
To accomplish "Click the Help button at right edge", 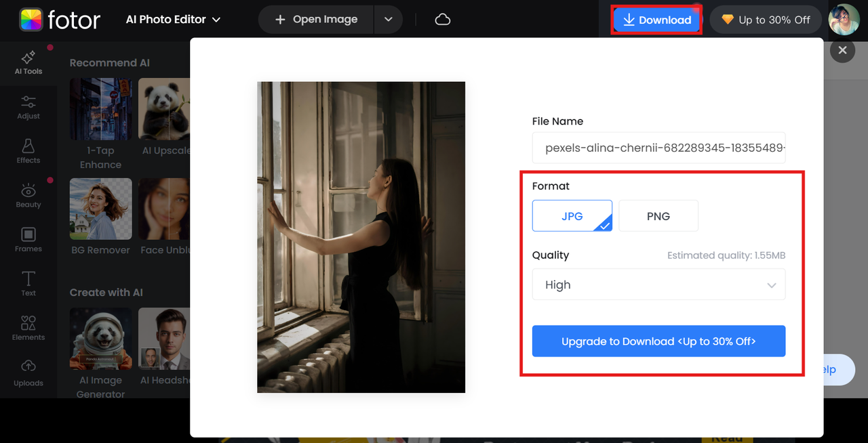I will point(839,370).
